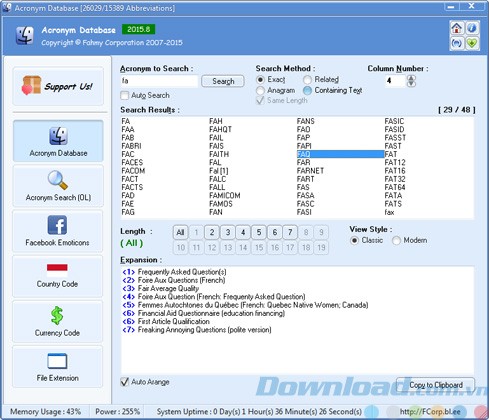Select FABRI in search results
The height and width of the screenshot is (420, 489).
coord(131,146)
